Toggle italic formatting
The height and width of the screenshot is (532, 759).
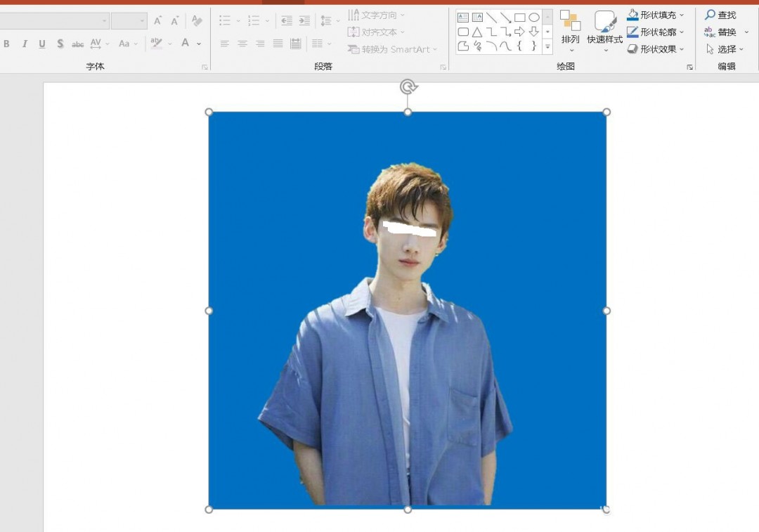25,44
